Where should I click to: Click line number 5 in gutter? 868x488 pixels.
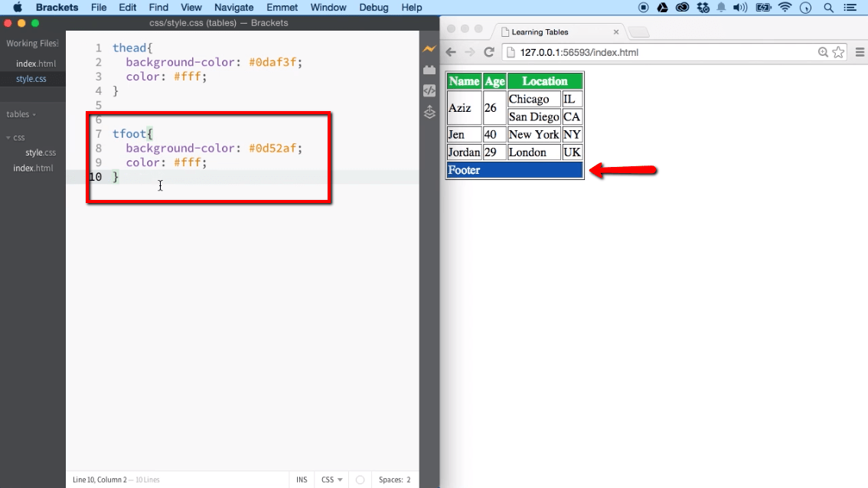(99, 105)
